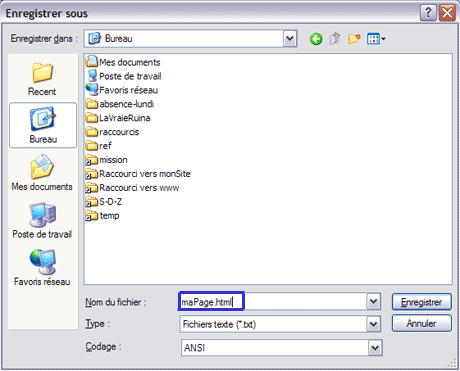Click the Nom du fichier label
Screen dimensions: 460x371
point(115,302)
